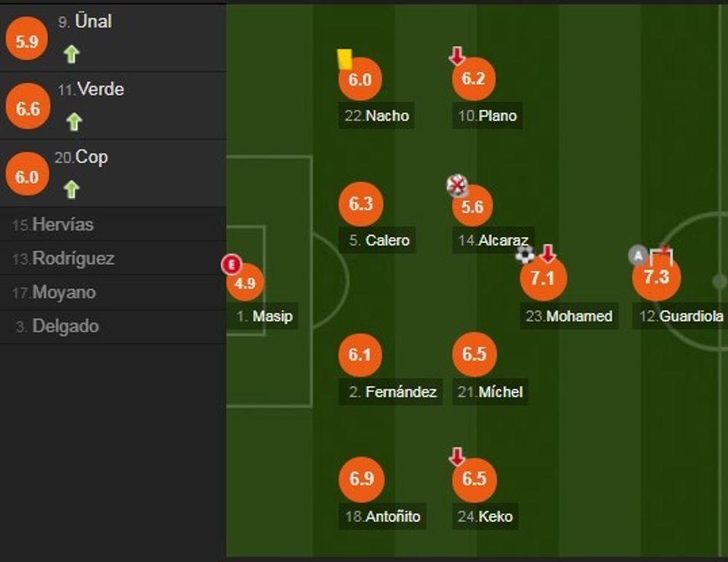The width and height of the screenshot is (728, 562).
Task: Click the goal ball icon beside Mohamed
Action: pyautogui.click(x=525, y=254)
